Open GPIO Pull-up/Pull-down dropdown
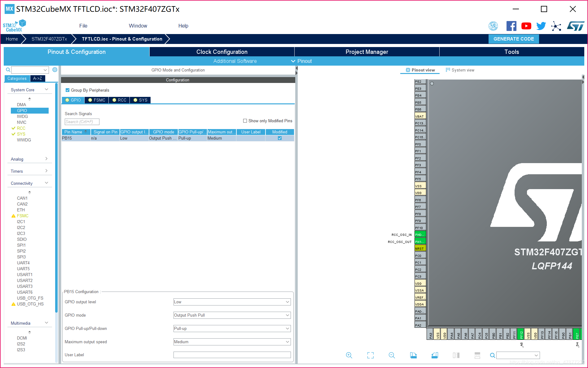This screenshot has width=588, height=368. point(232,328)
